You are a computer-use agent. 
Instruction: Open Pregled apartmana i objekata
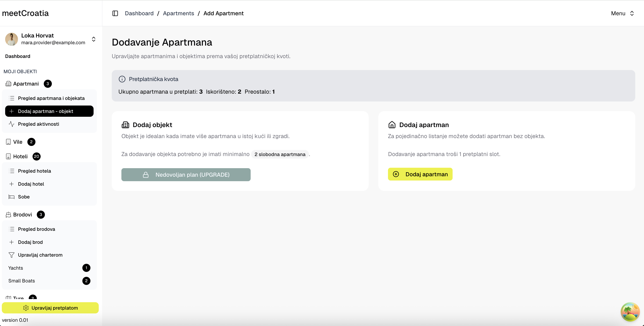point(51,98)
